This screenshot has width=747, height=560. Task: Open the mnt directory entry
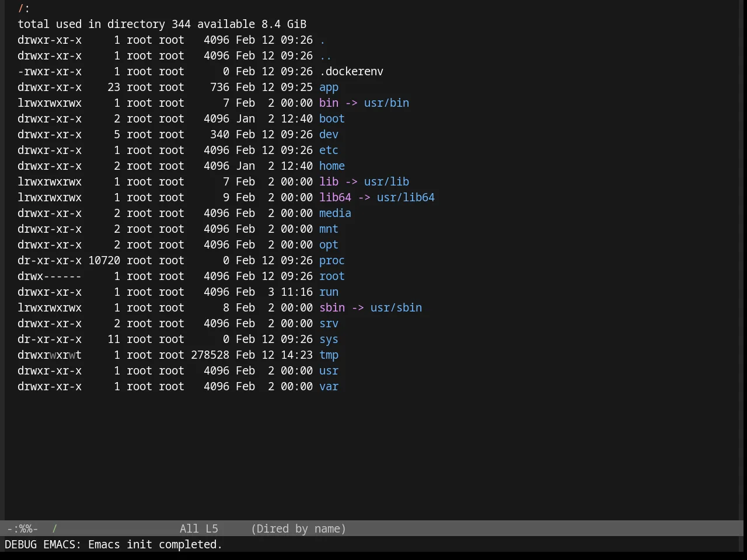pyautogui.click(x=329, y=229)
